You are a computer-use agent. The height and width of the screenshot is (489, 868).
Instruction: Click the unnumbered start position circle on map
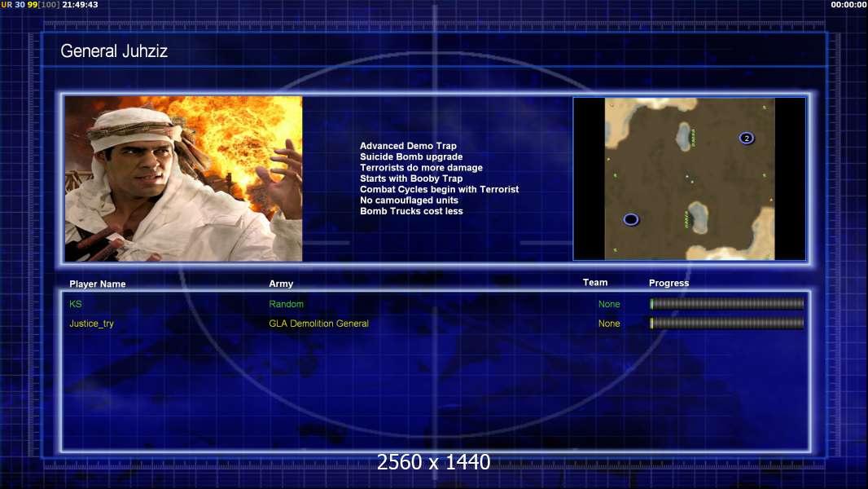[x=631, y=220]
